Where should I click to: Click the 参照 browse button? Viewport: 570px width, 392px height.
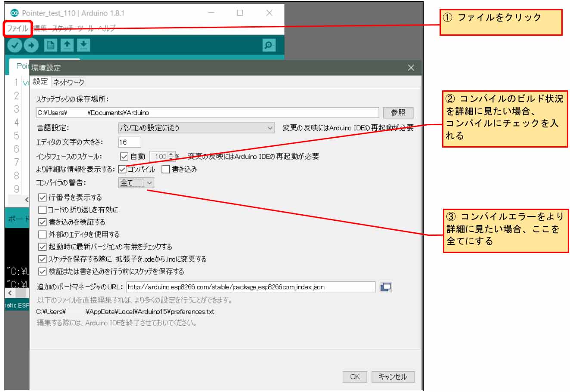(x=398, y=113)
